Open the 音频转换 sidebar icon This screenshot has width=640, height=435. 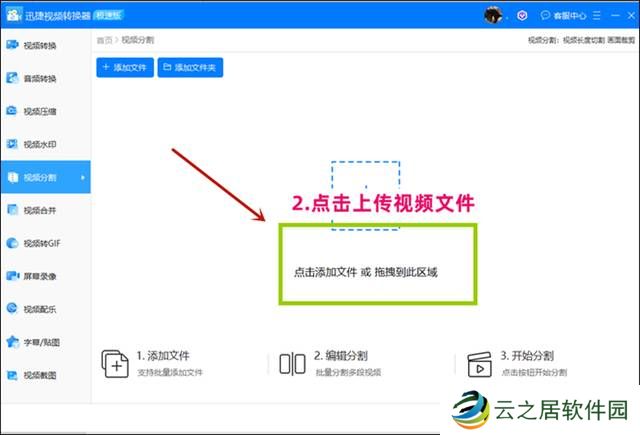(x=11, y=79)
